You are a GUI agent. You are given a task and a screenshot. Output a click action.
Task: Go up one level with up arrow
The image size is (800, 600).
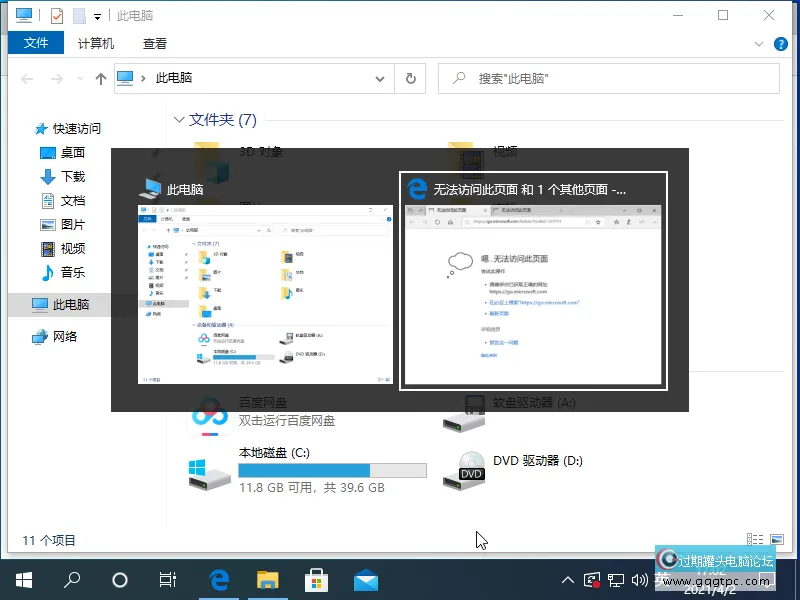[100, 78]
